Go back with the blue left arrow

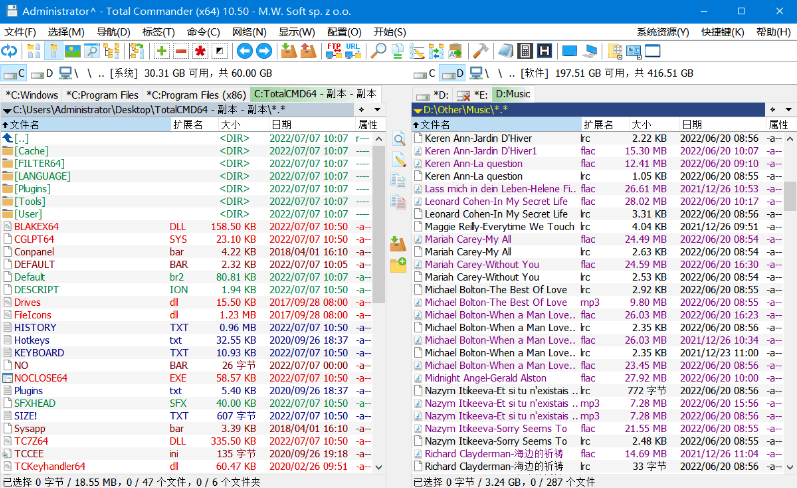tap(244, 51)
